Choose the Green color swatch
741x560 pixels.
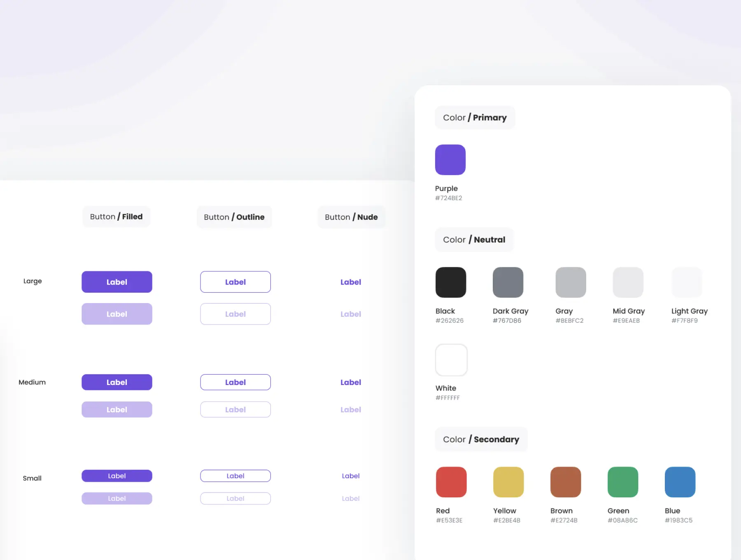pyautogui.click(x=622, y=482)
